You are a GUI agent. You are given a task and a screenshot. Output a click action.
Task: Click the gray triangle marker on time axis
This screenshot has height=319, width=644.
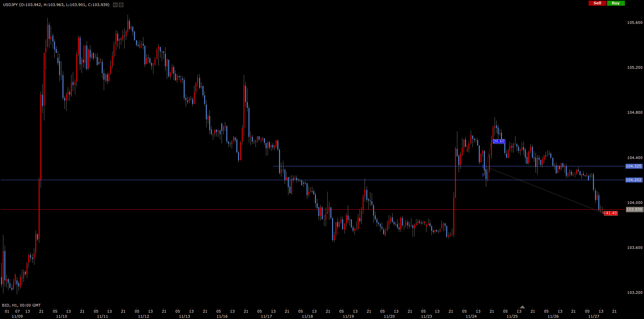point(522,307)
